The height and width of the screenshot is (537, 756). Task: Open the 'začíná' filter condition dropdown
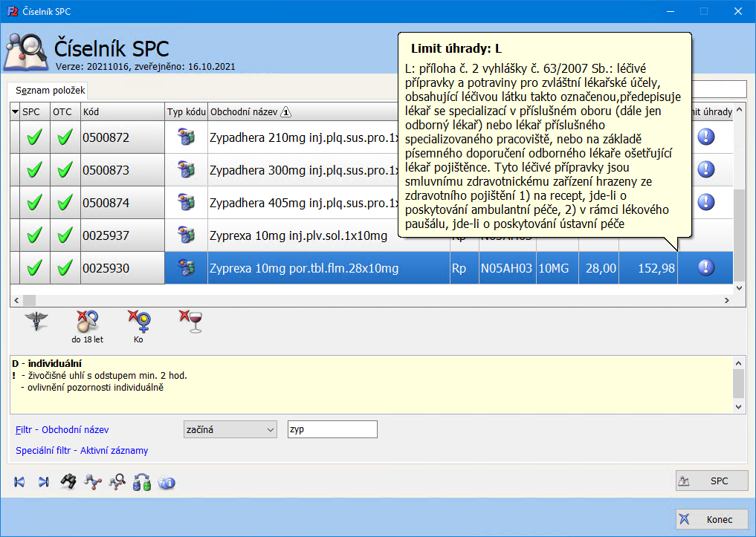coord(230,429)
